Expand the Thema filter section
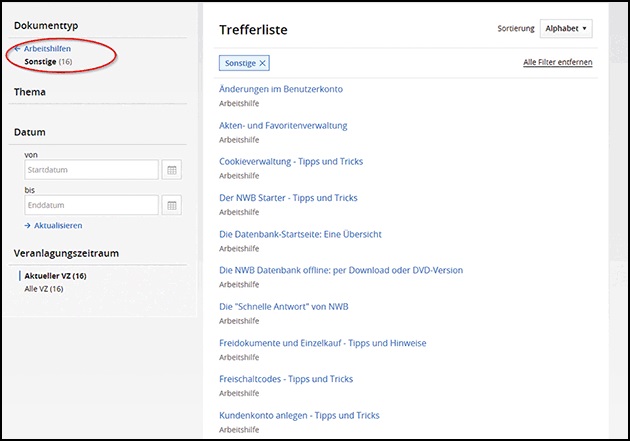 (x=30, y=92)
